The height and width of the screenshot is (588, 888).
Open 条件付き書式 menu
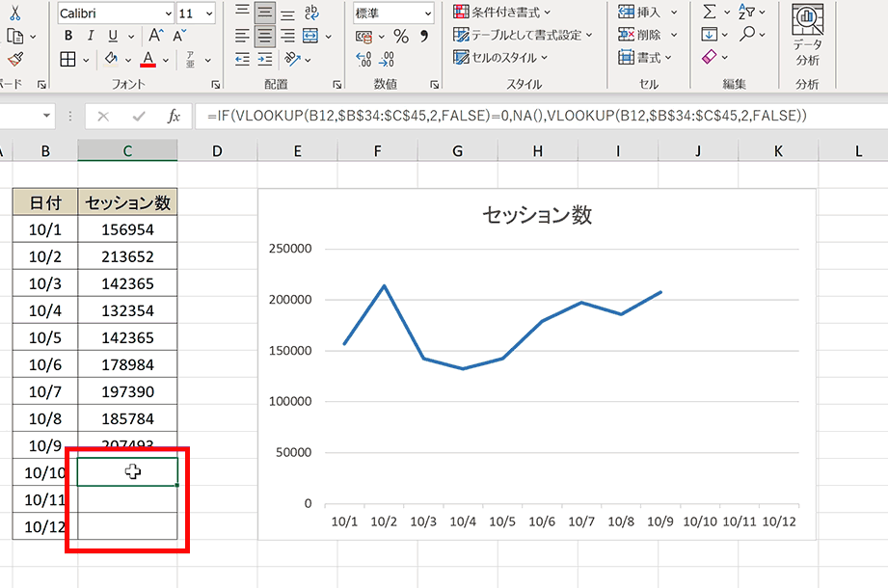tap(501, 12)
